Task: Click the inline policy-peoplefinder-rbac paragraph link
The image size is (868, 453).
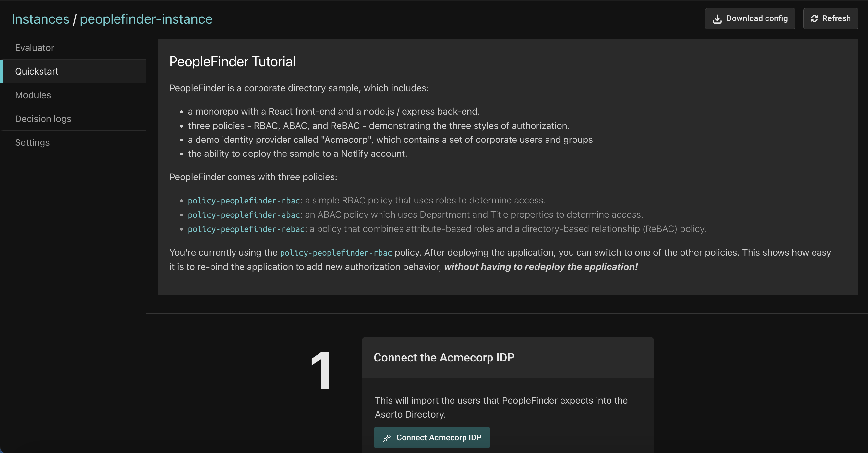Action: 336,253
